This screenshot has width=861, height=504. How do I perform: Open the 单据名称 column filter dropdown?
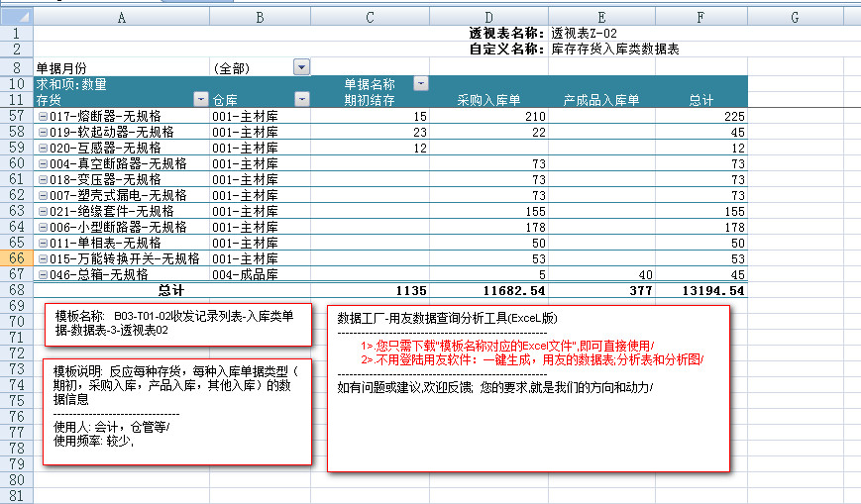click(x=420, y=84)
